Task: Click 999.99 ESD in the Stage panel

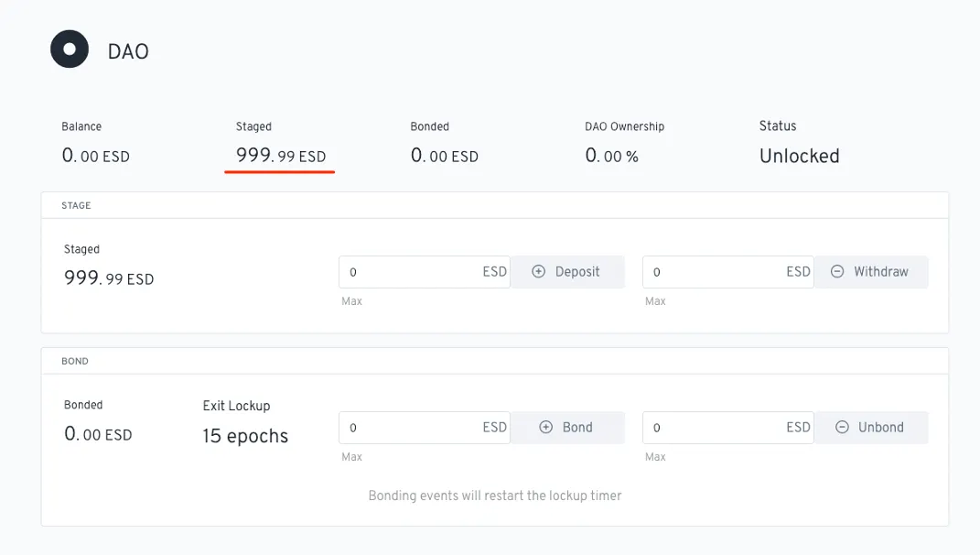Action: [x=109, y=277]
